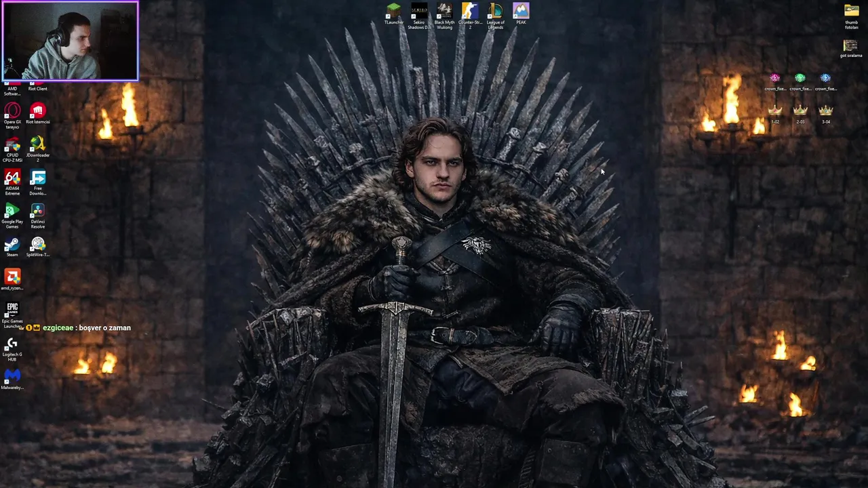Select the League of Legends shortcut
Viewport: 868px width, 488px height.
point(496,16)
